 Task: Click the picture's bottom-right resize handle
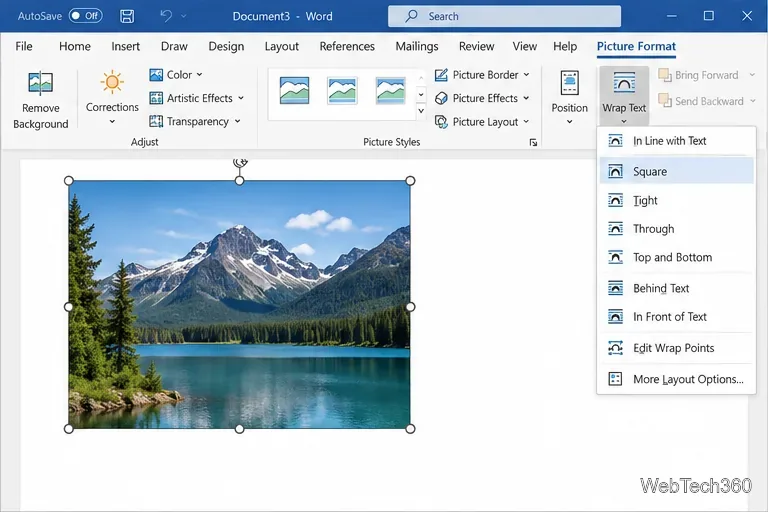410,429
